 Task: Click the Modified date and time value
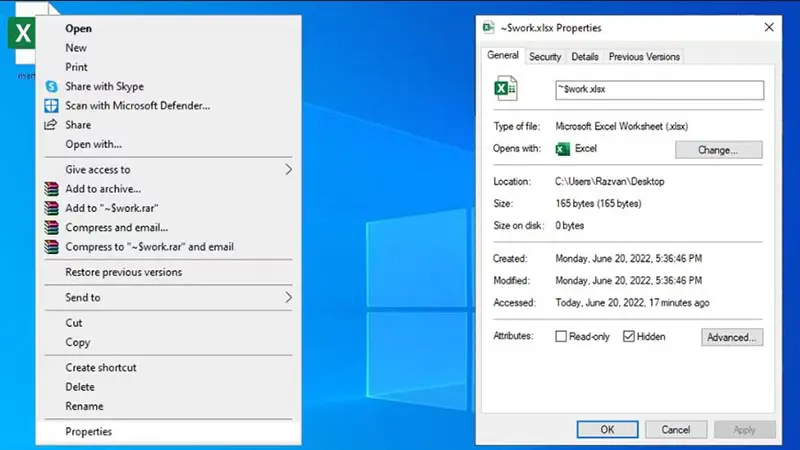tap(629, 281)
